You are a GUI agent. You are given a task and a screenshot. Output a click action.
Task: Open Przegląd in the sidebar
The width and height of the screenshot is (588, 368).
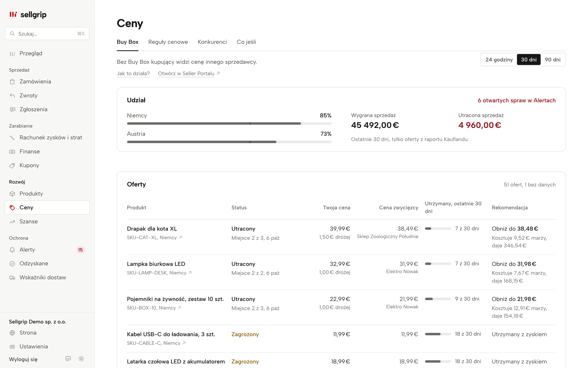[47, 53]
